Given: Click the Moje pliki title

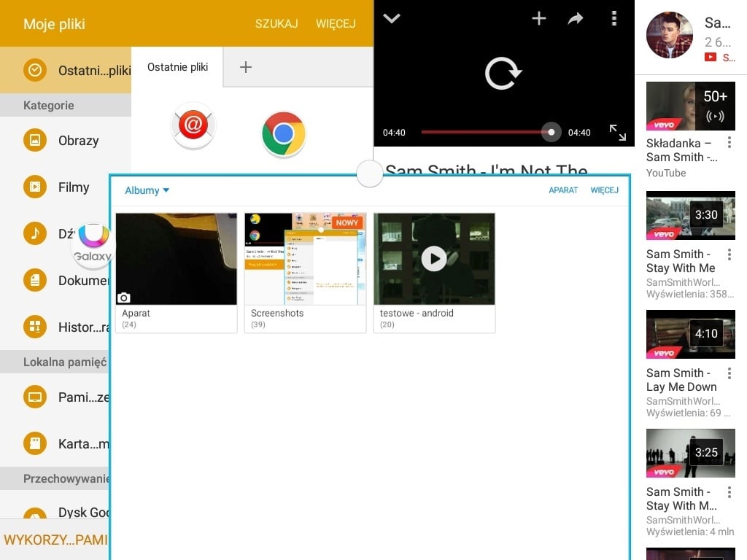Looking at the screenshot, I should (x=54, y=24).
